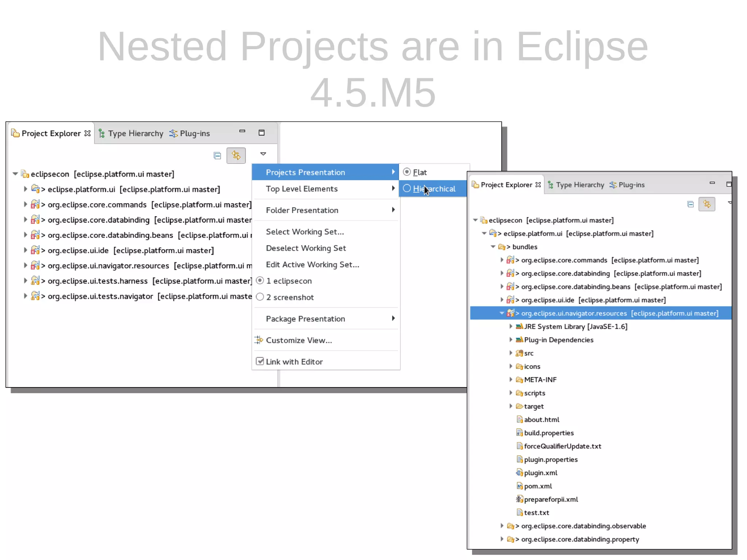747x560 pixels.
Task: Click org.eclipse.ui.tests.harness project icon in left tree
Action: pyautogui.click(x=35, y=281)
